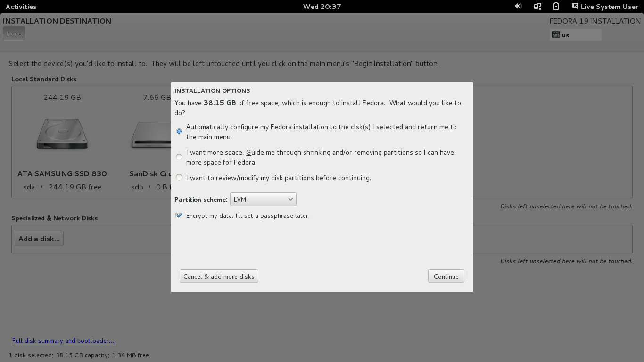Screen dimensions: 644x362
Task: Open the Activities overview
Action: [21, 7]
